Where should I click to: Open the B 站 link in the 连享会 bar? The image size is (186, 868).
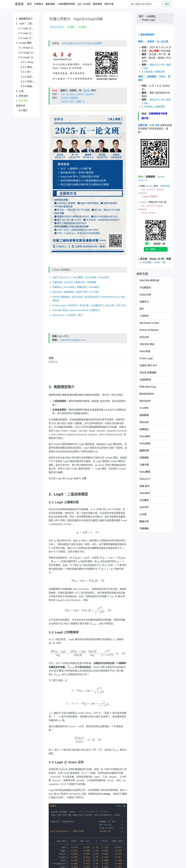pyautogui.click(x=87, y=43)
